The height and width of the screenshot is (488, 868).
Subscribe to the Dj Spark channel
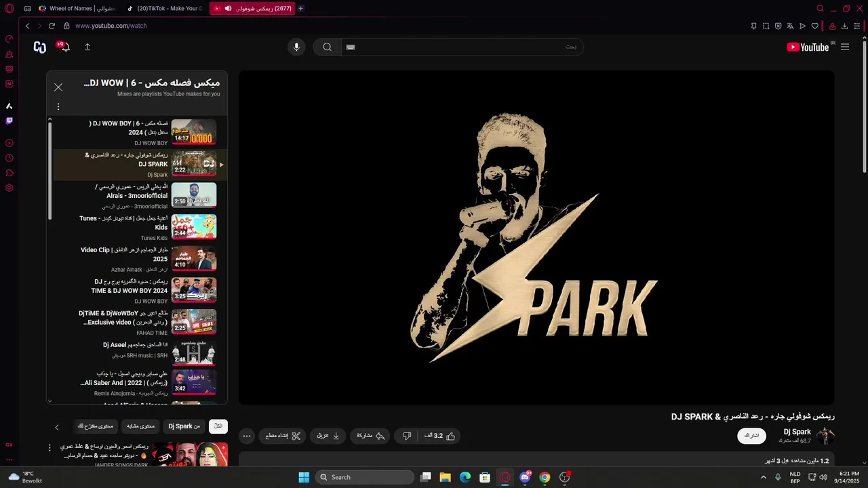click(x=752, y=436)
